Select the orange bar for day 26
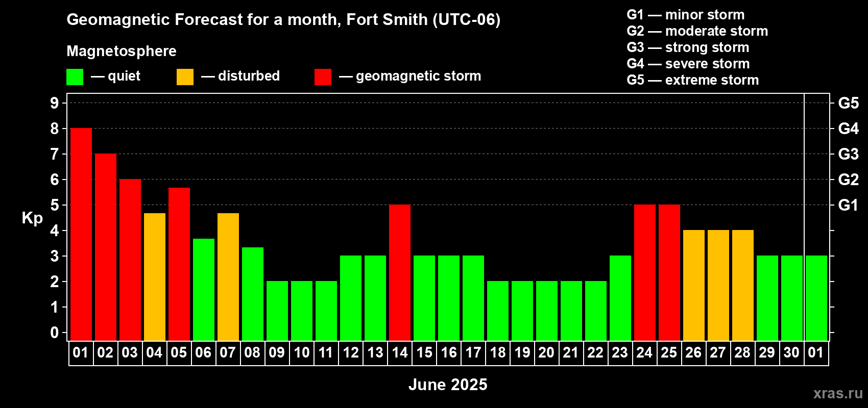 point(694,285)
